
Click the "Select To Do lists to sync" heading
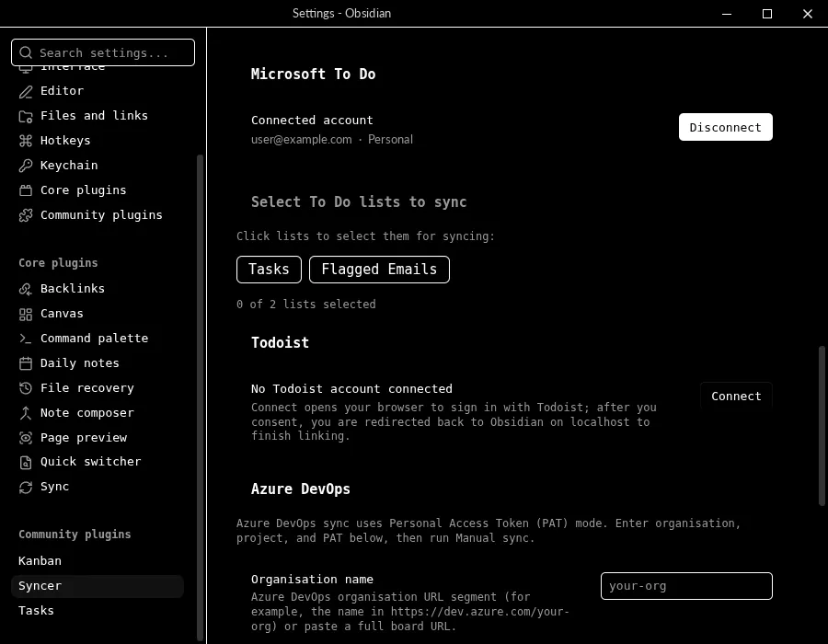click(x=359, y=201)
